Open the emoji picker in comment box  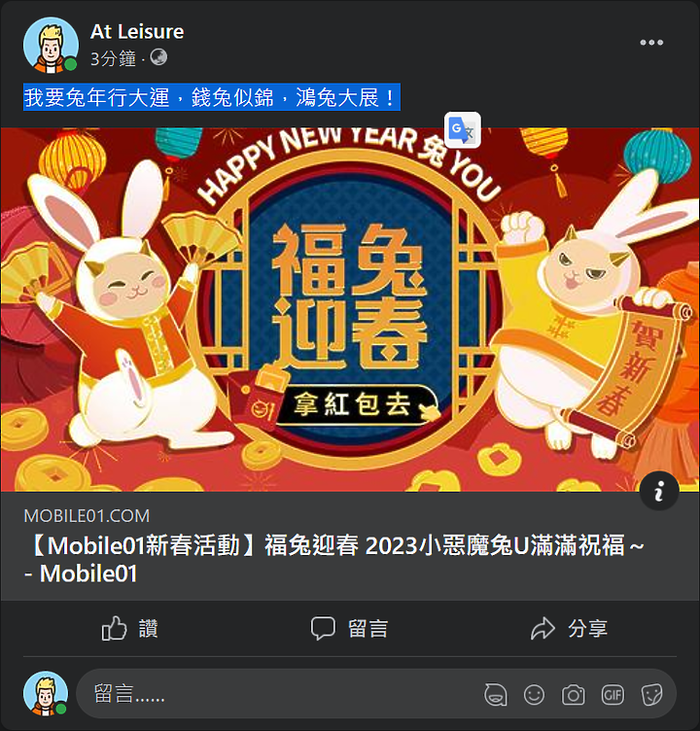(x=534, y=695)
